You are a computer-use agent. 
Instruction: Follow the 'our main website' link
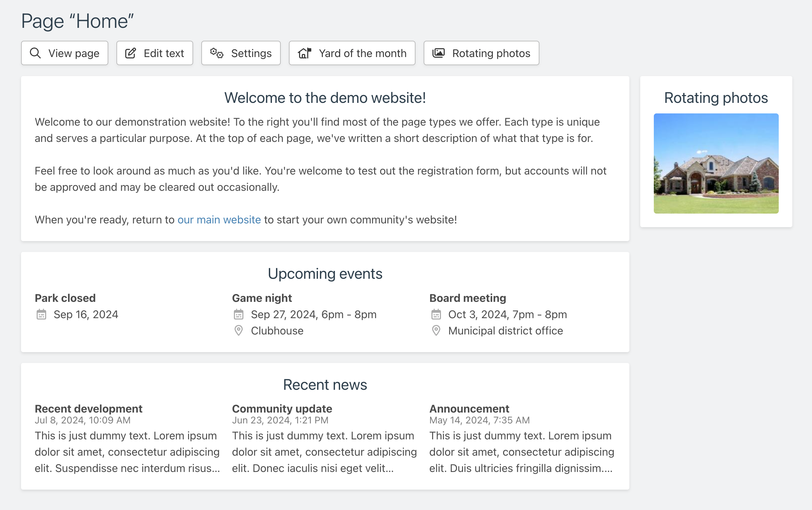[219, 220]
